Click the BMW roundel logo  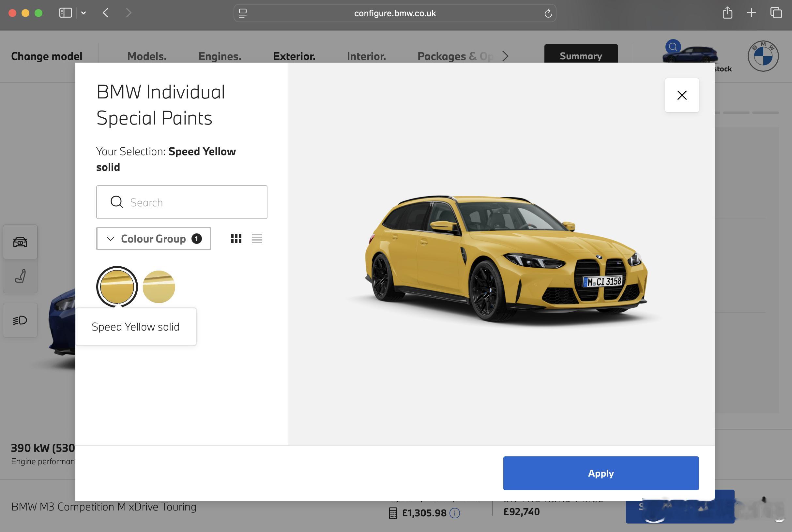(763, 56)
